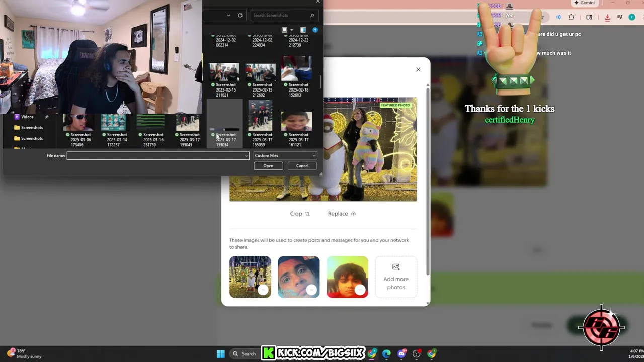The width and height of the screenshot is (644, 362).
Task: Select the red-background portrait thumbnail
Action: pos(347,277)
